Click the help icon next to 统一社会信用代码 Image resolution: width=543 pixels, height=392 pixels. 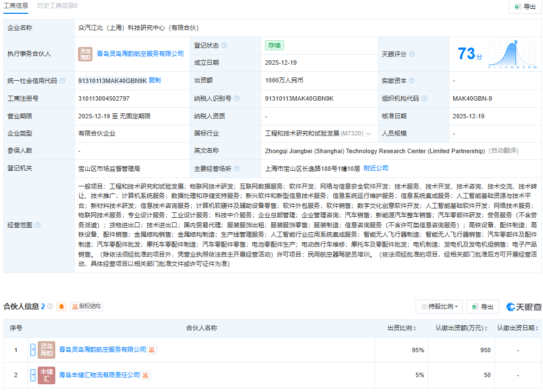point(63,81)
